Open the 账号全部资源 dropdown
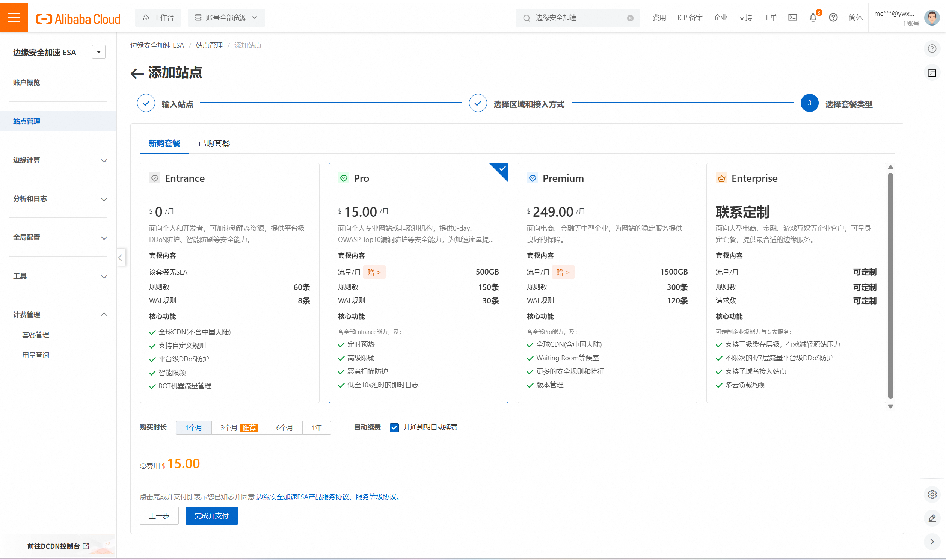 coord(226,18)
